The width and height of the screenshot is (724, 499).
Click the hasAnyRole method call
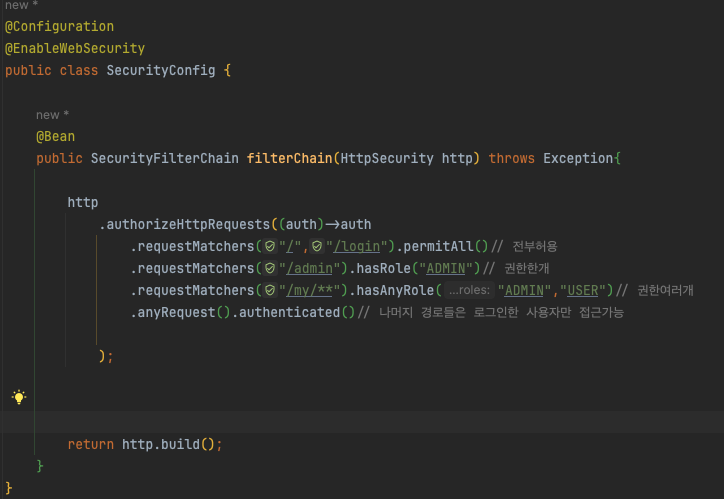tap(395, 290)
